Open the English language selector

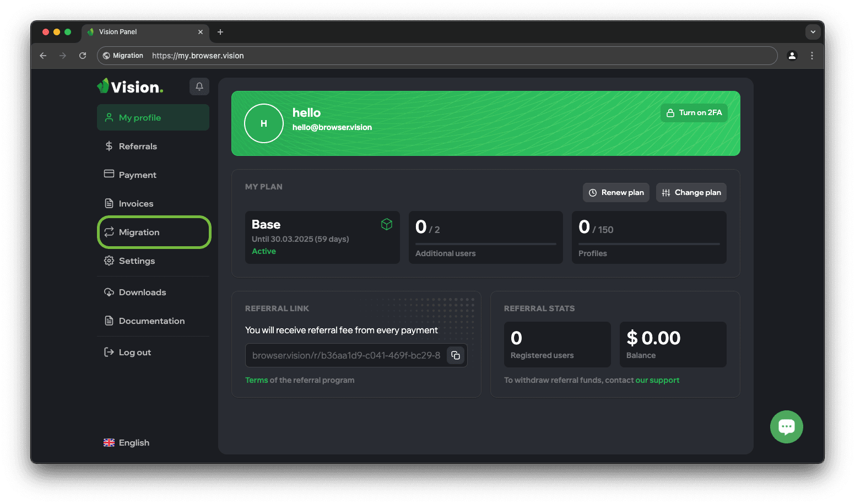coord(127,443)
